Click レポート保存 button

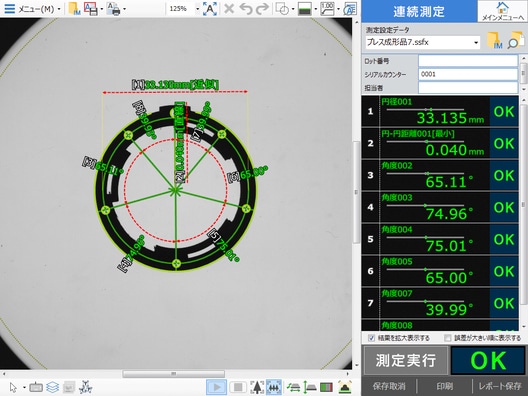(500, 386)
